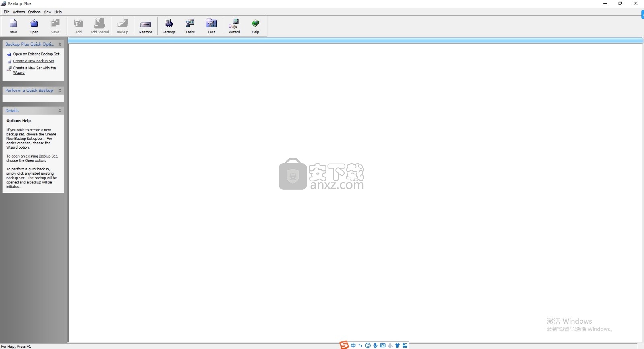Viewport: 644px width, 349px height.
Task: Click the person icon on the IME bar
Action: point(390,345)
